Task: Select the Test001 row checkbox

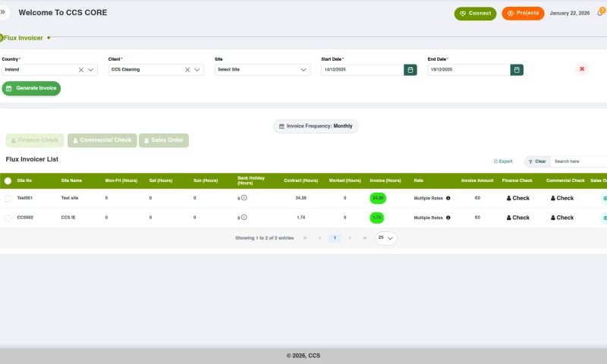Action: coord(8,198)
